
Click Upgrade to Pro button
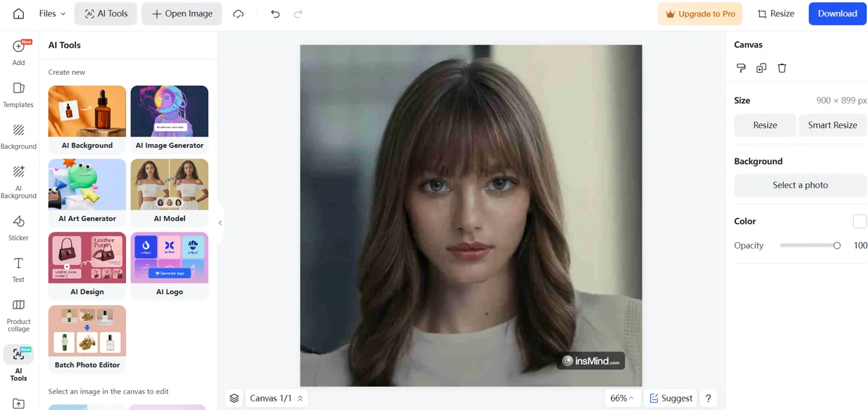click(x=700, y=14)
